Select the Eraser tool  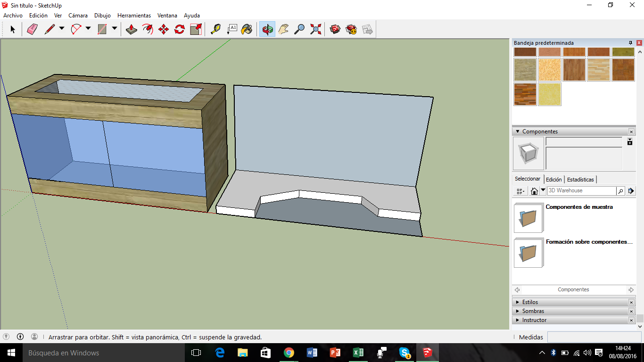[32, 29]
